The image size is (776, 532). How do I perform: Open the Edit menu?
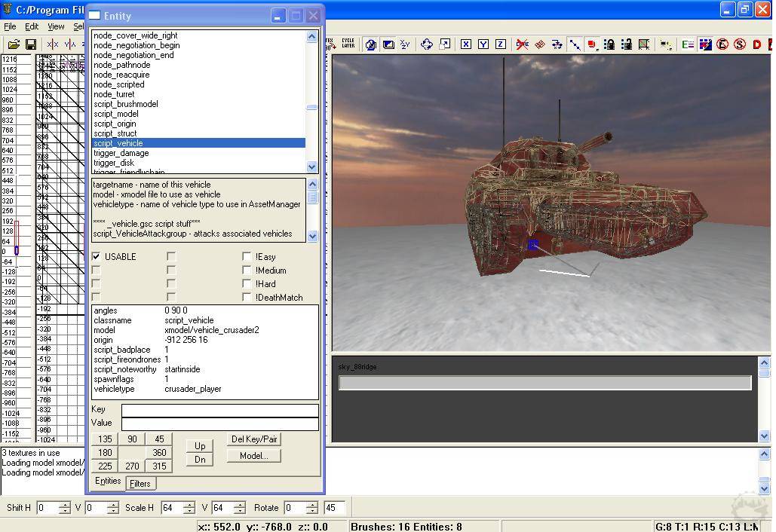(x=32, y=26)
